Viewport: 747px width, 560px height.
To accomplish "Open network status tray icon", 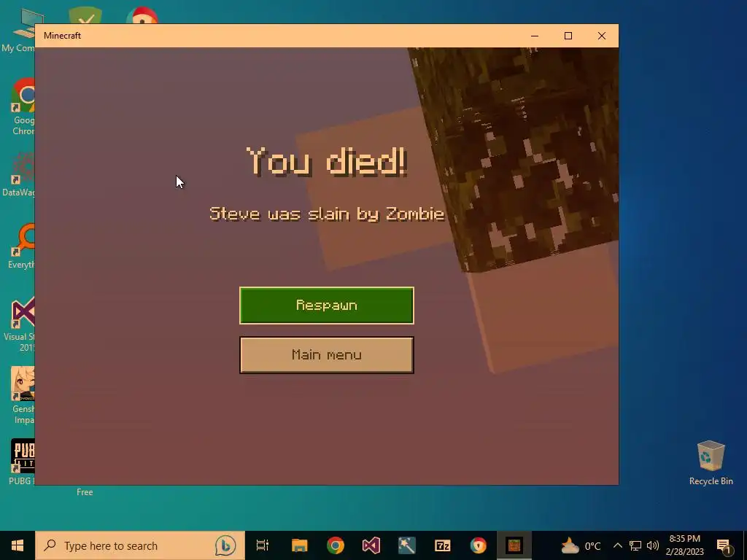I will tap(635, 545).
